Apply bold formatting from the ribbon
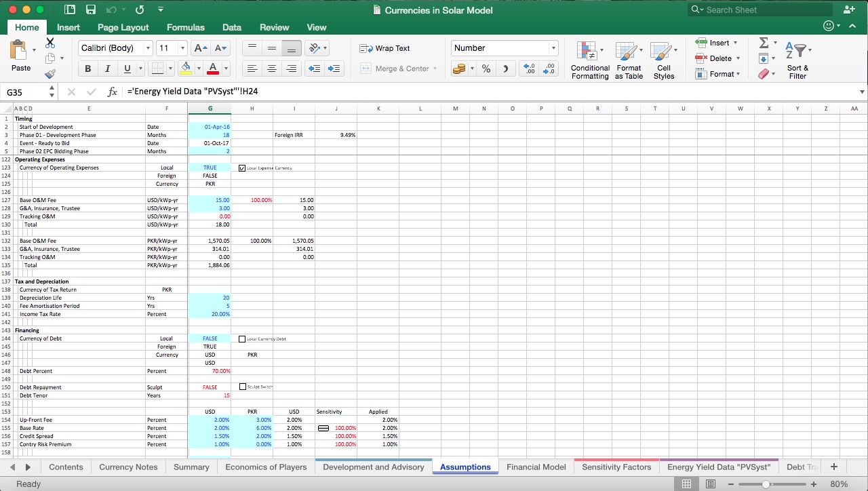 tap(87, 68)
